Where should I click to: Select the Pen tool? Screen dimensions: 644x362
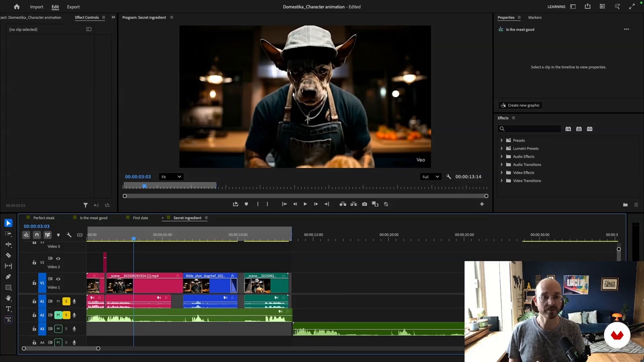coord(8,277)
